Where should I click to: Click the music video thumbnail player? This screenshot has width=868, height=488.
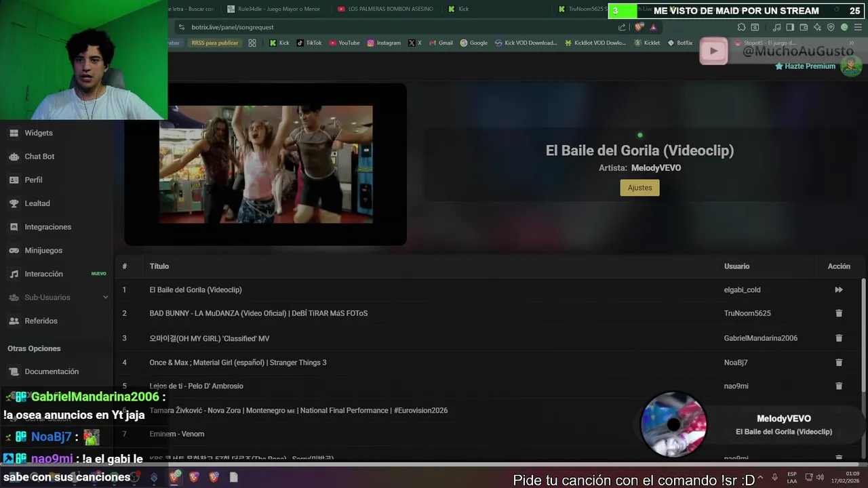(x=266, y=164)
